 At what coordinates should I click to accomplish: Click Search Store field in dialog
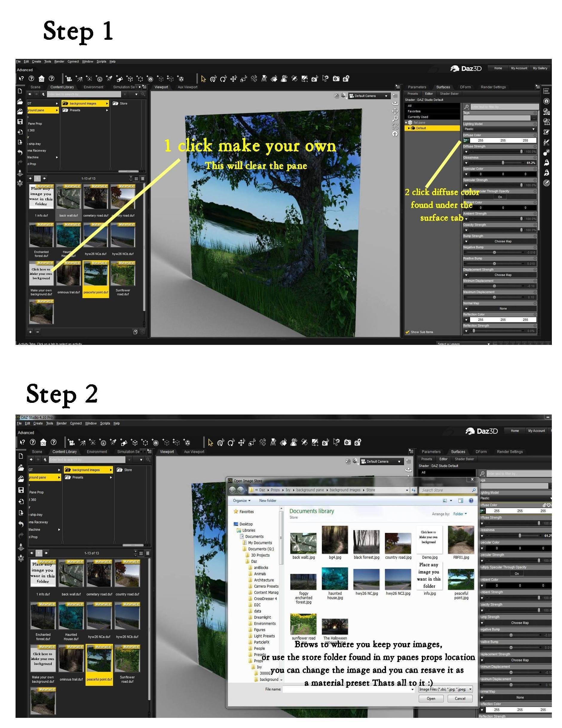[x=448, y=490]
